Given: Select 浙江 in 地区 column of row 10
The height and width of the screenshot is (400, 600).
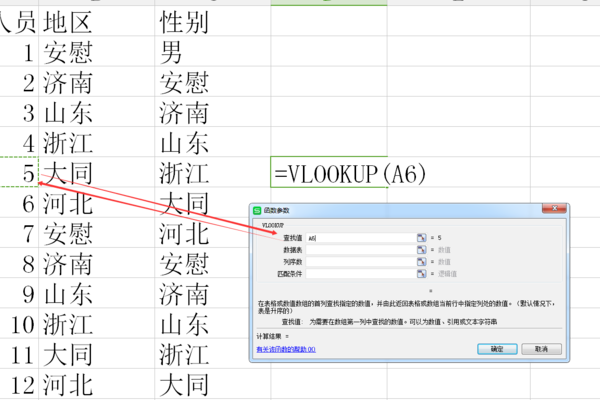Looking at the screenshot, I should 96,323.
